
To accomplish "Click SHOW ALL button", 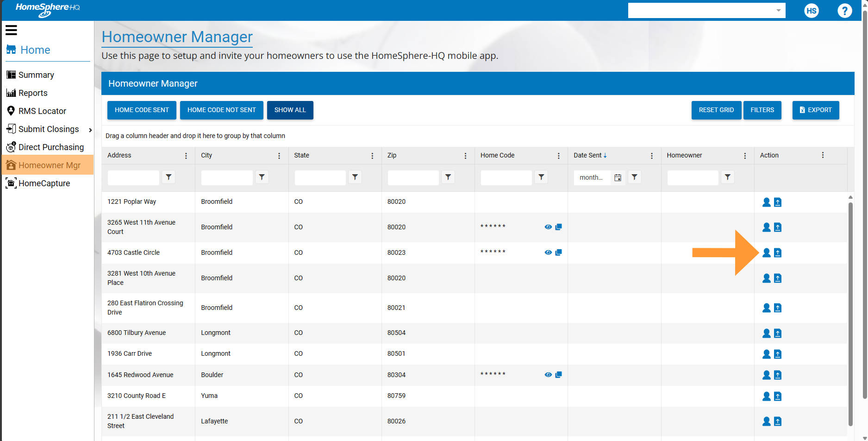I will [x=290, y=110].
